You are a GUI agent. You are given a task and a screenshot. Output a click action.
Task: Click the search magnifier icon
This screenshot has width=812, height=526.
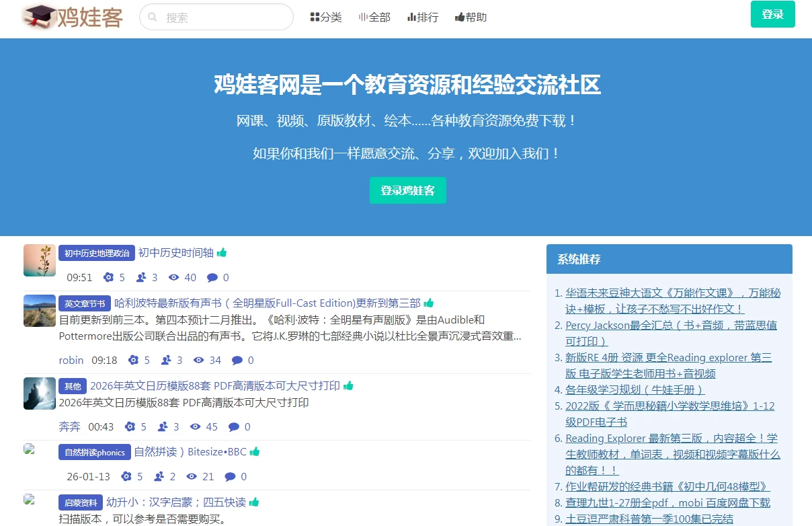click(x=153, y=17)
